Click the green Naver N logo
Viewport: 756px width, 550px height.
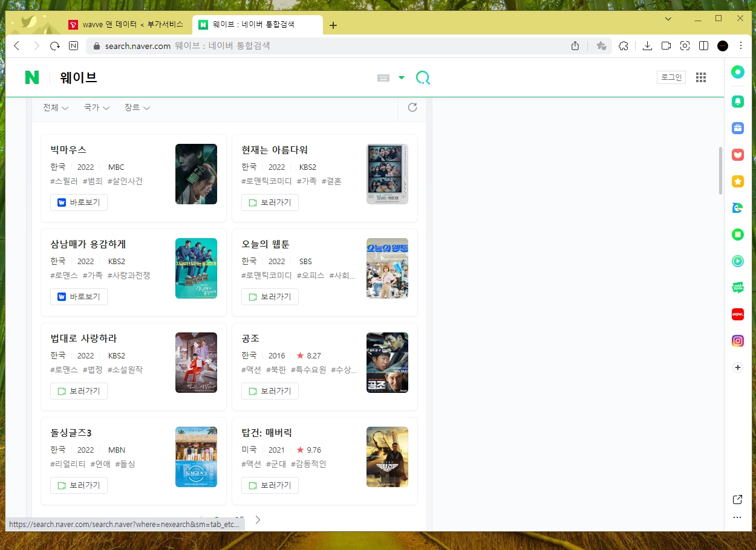point(32,77)
